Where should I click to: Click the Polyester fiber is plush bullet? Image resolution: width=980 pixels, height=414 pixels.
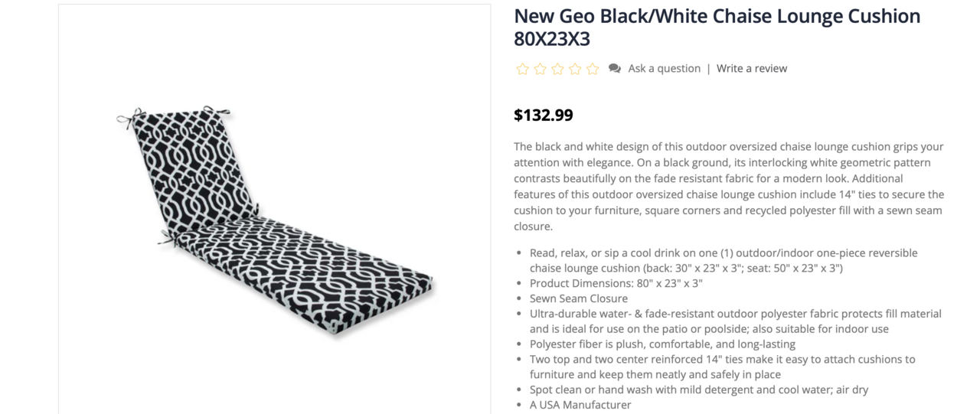pos(662,344)
